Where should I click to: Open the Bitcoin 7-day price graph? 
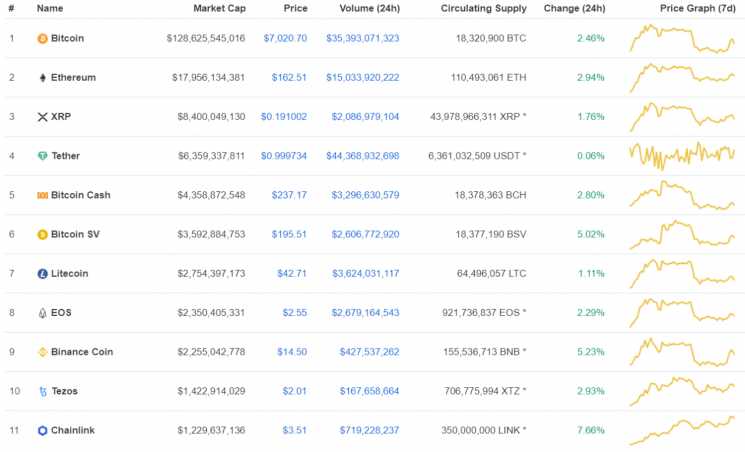(x=682, y=38)
